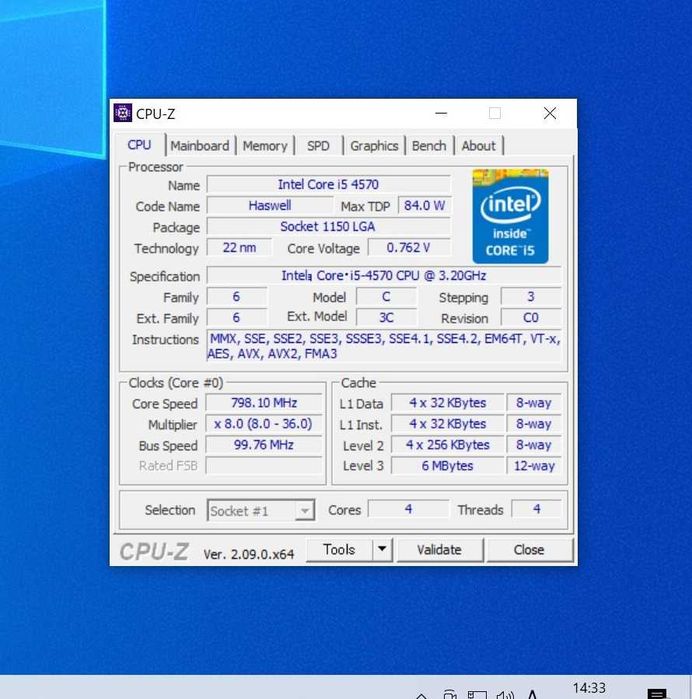Screen dimensions: 692x699
Task: Click the Threads value 4
Action: pos(536,509)
